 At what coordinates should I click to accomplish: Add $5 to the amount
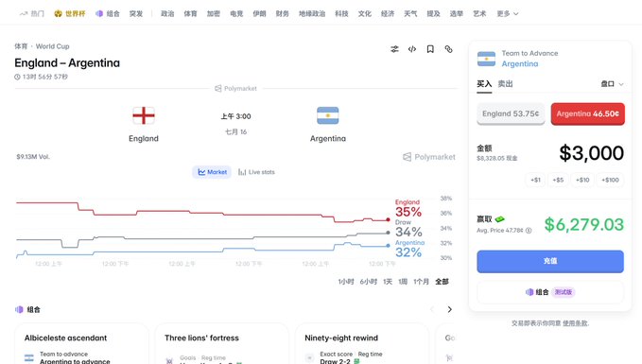coord(558,180)
